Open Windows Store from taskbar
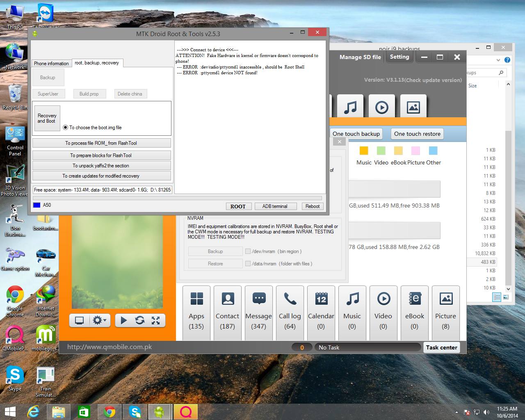The image size is (525, 420). click(84, 411)
